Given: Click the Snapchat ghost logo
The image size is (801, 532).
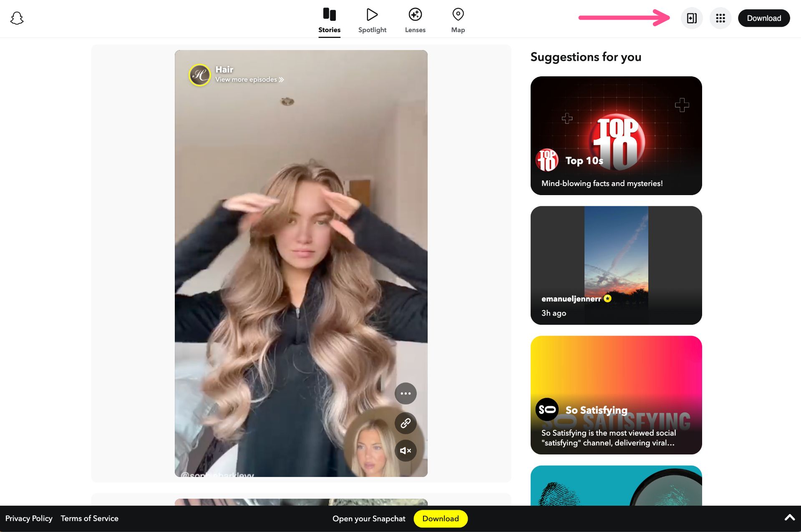Looking at the screenshot, I should point(17,18).
